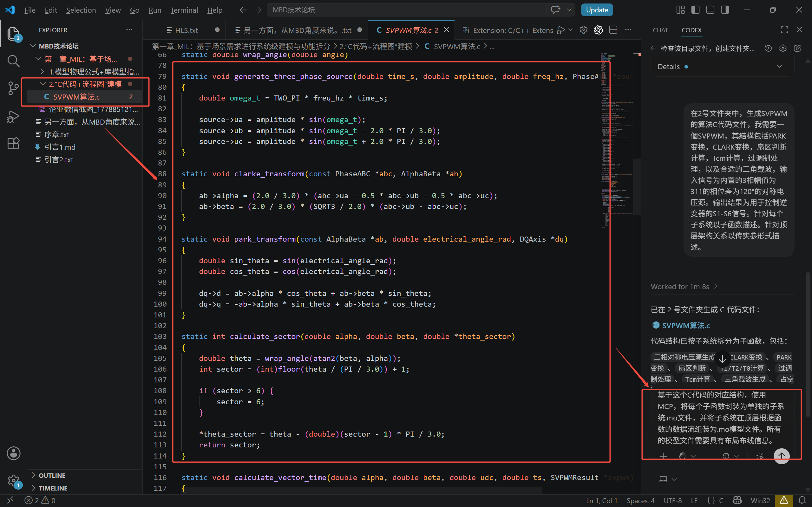Image resolution: width=812 pixels, height=507 pixels.
Task: Click the Copilot status icon in status bar
Action: (737, 501)
